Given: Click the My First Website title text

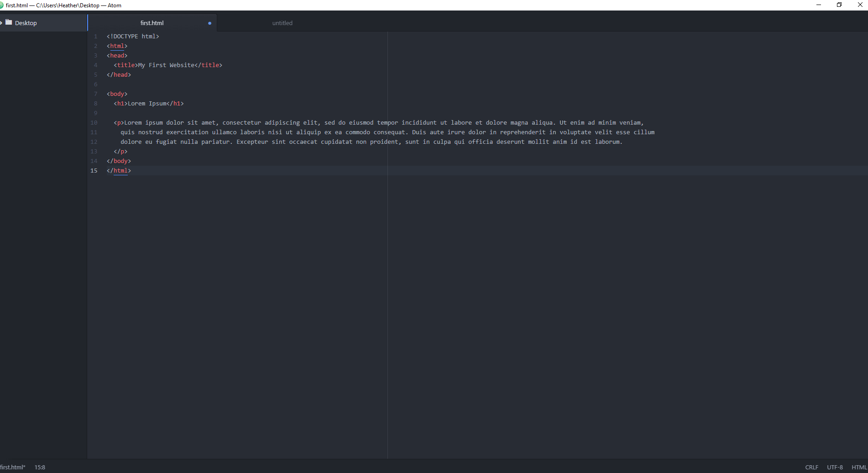Looking at the screenshot, I should [x=166, y=65].
